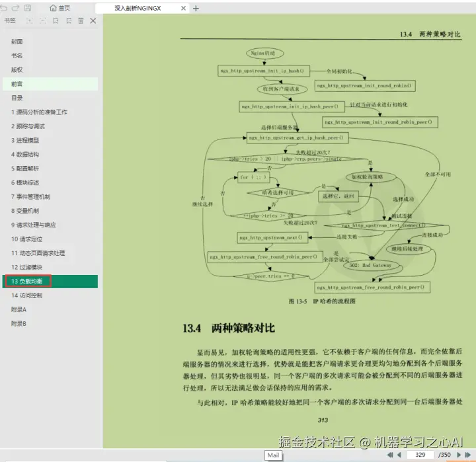Click the 13.4 两种策略对比 section heading
Image resolution: width=476 pixels, height=462 pixels.
click(229, 328)
